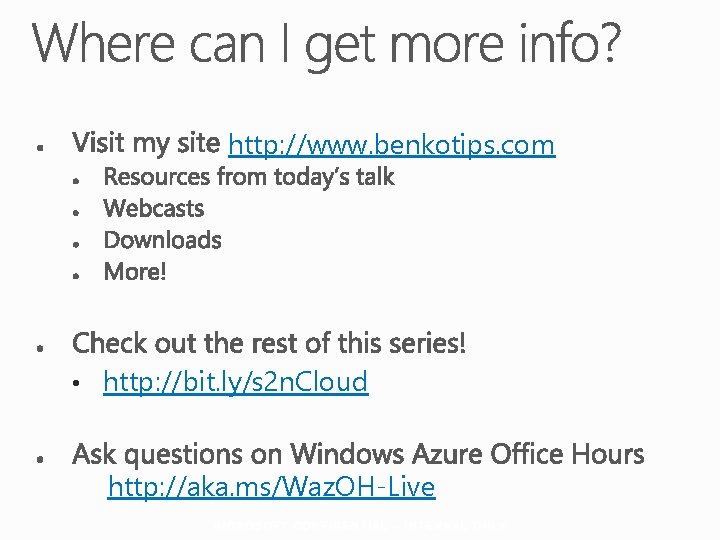The width and height of the screenshot is (720, 540).
Task: Click the bullet before 'Ask questions'
Action: 37,458
